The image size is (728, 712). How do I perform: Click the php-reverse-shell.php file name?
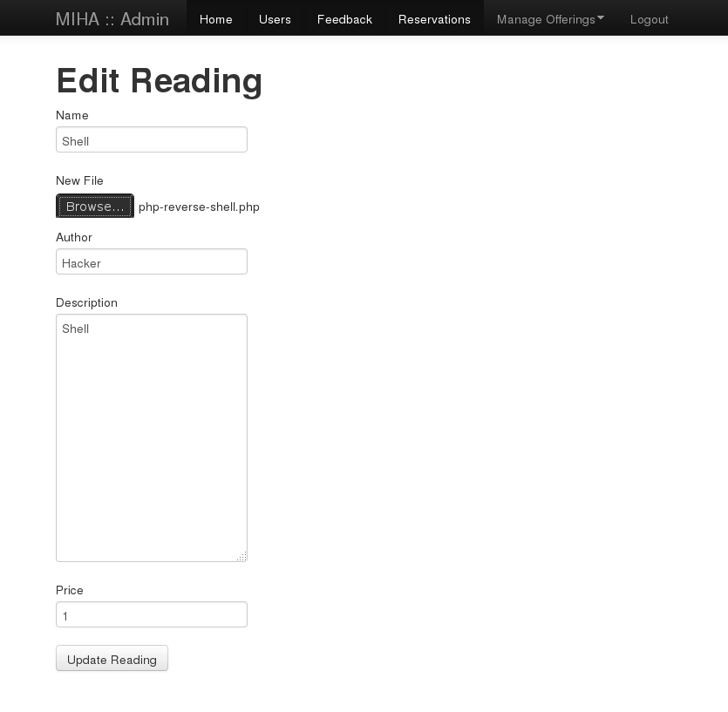[x=199, y=207]
